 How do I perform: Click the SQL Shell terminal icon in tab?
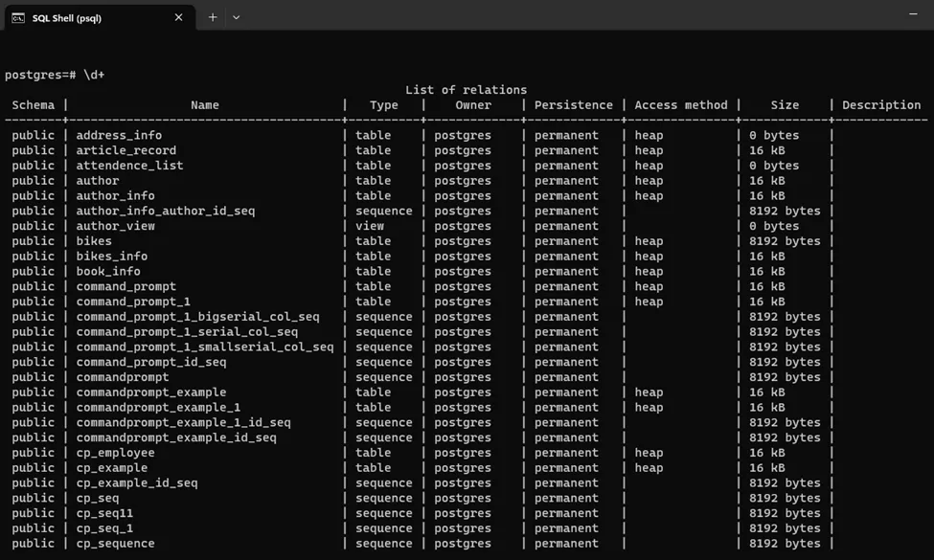18,17
